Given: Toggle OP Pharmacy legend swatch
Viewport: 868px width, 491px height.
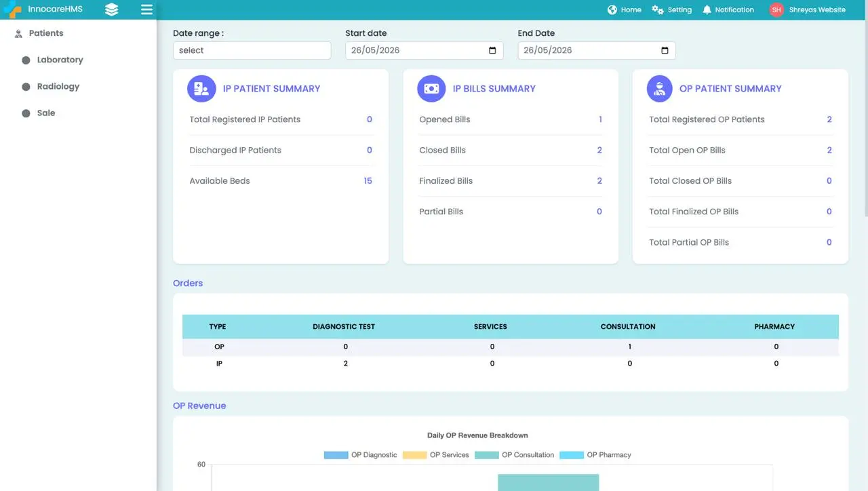Looking at the screenshot, I should tap(572, 455).
